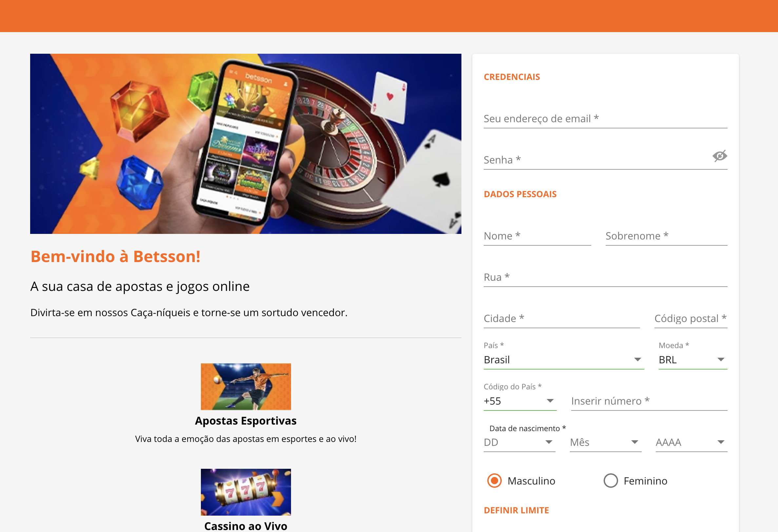Image resolution: width=778 pixels, height=532 pixels.
Task: Click the Rua street field
Action: tap(605, 277)
